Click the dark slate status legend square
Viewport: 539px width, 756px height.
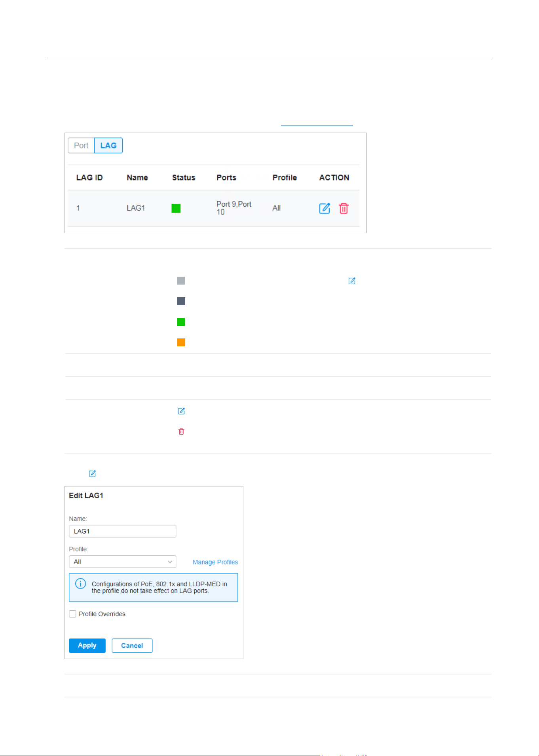(181, 301)
